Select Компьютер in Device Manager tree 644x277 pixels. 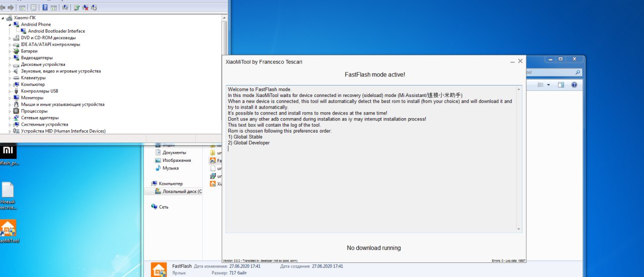coord(33,84)
